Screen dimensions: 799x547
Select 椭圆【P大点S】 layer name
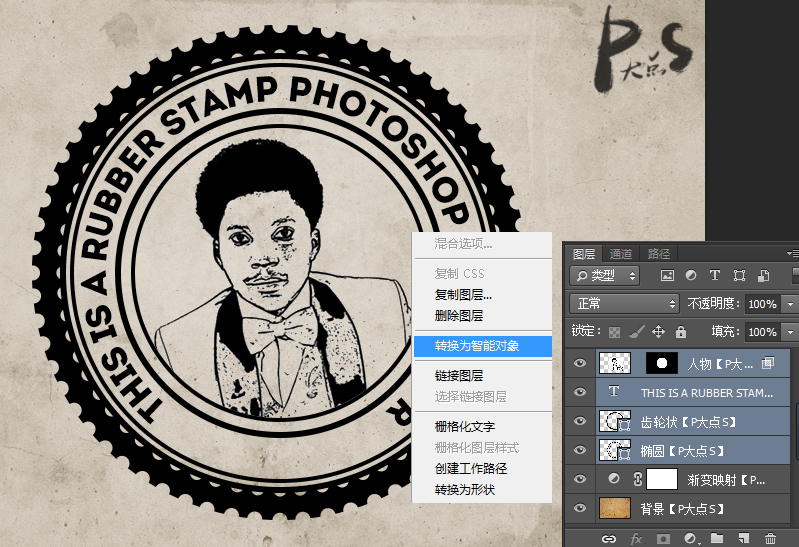(682, 451)
